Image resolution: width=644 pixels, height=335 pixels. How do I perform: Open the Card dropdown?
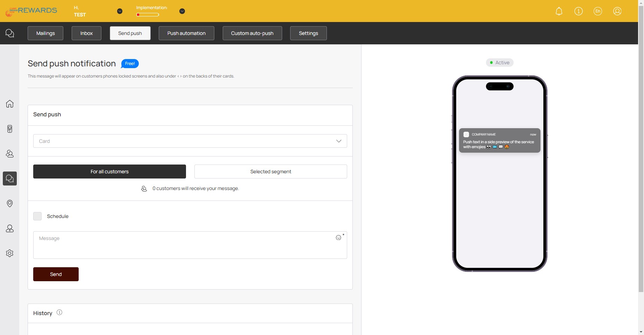click(x=190, y=141)
